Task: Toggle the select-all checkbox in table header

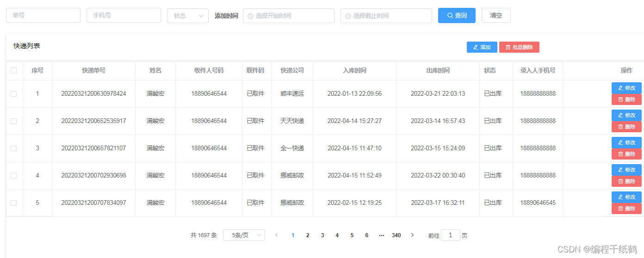Action: pyautogui.click(x=14, y=71)
